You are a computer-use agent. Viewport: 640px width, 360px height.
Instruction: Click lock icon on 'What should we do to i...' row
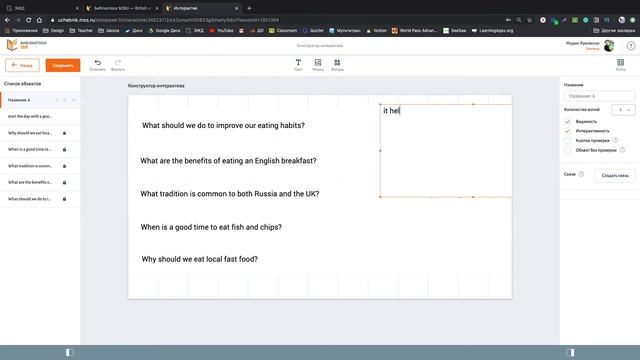(x=64, y=199)
